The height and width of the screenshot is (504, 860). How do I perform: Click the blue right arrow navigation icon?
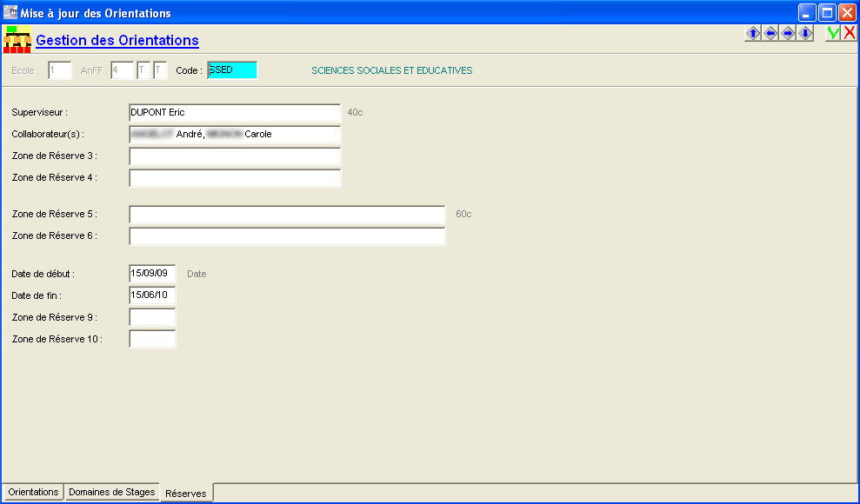(788, 33)
